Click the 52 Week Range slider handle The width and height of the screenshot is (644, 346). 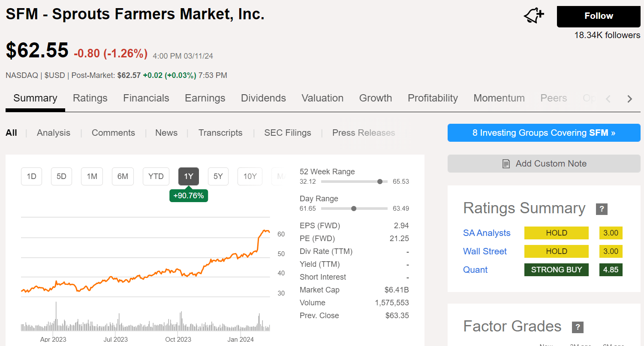pyautogui.click(x=380, y=181)
